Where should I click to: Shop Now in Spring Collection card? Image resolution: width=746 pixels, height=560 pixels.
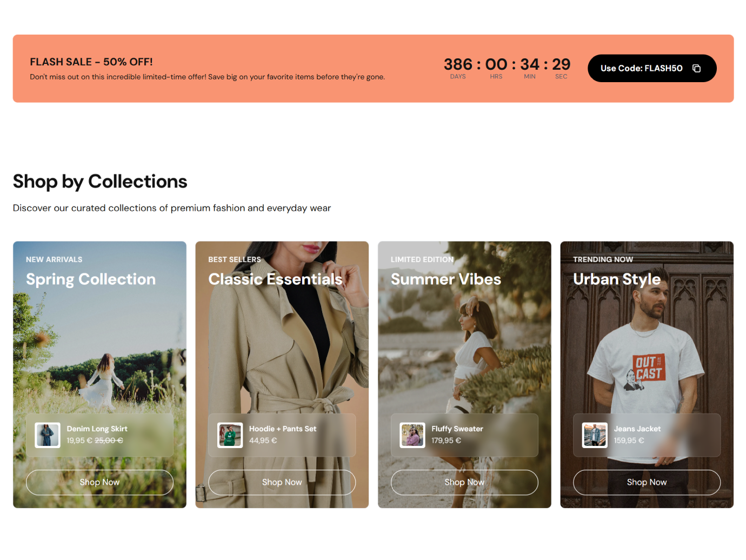click(99, 482)
